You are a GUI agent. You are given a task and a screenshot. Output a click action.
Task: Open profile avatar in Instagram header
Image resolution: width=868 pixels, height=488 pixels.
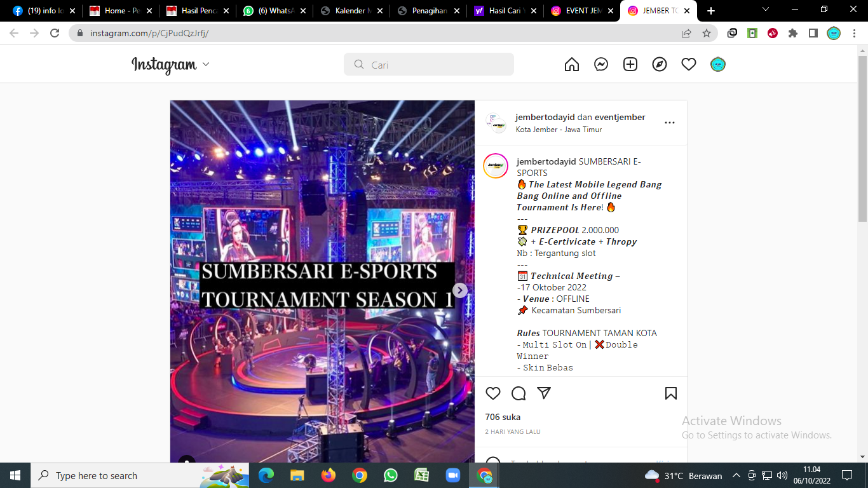pos(718,64)
